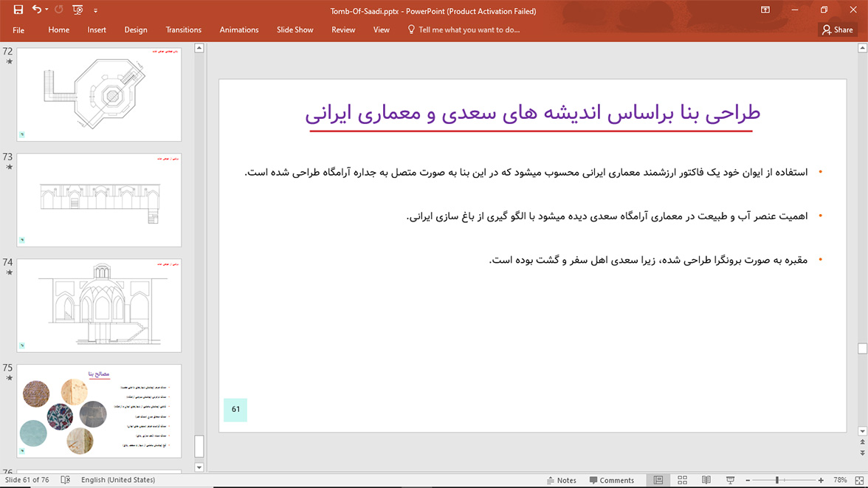Image resolution: width=868 pixels, height=488 pixels.
Task: Undo the last action
Action: (x=37, y=10)
